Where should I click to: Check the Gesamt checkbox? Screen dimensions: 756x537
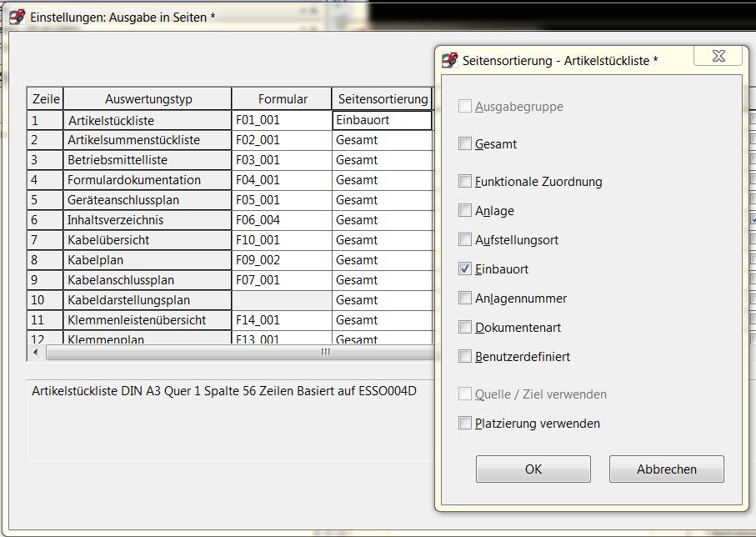pos(465,143)
